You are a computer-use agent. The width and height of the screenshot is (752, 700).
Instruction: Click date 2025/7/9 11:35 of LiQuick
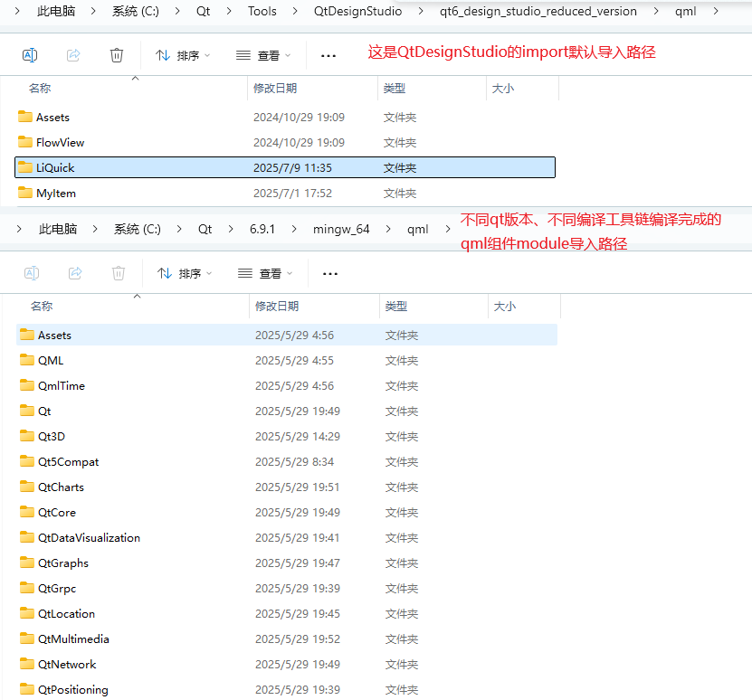pos(292,168)
